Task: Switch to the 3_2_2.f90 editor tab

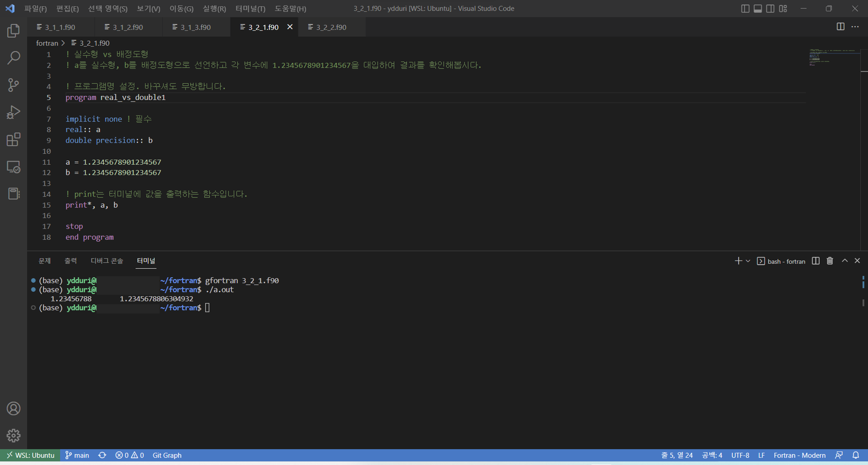Action: point(331,27)
